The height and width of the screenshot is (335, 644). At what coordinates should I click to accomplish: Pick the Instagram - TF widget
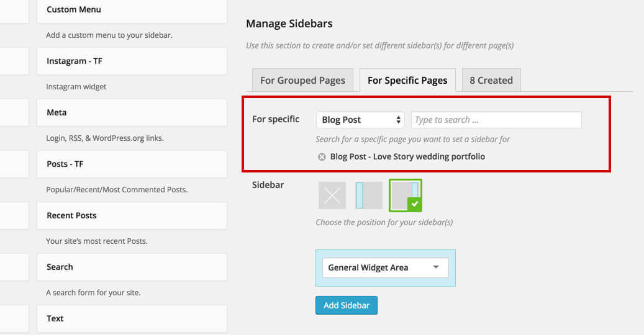[131, 61]
